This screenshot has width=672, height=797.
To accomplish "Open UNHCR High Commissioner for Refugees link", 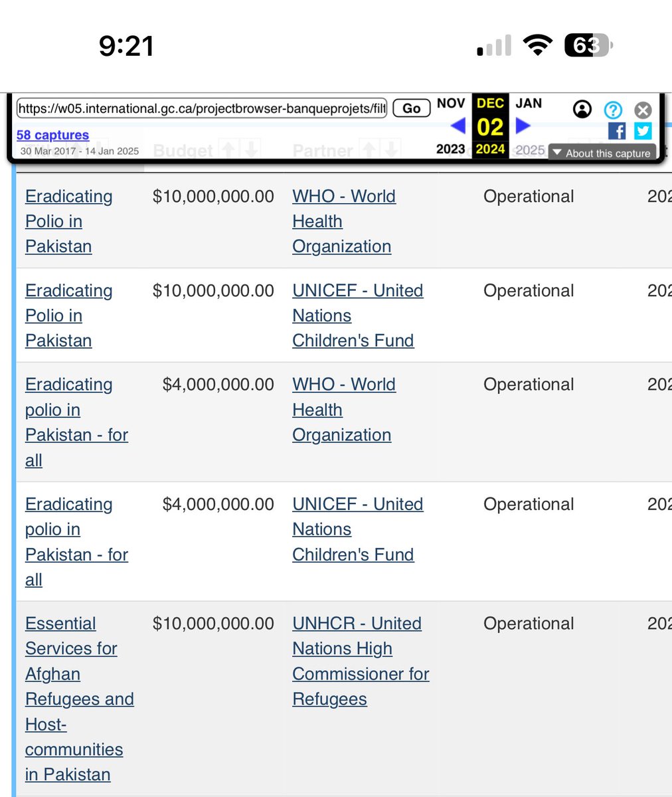I will tap(361, 661).
